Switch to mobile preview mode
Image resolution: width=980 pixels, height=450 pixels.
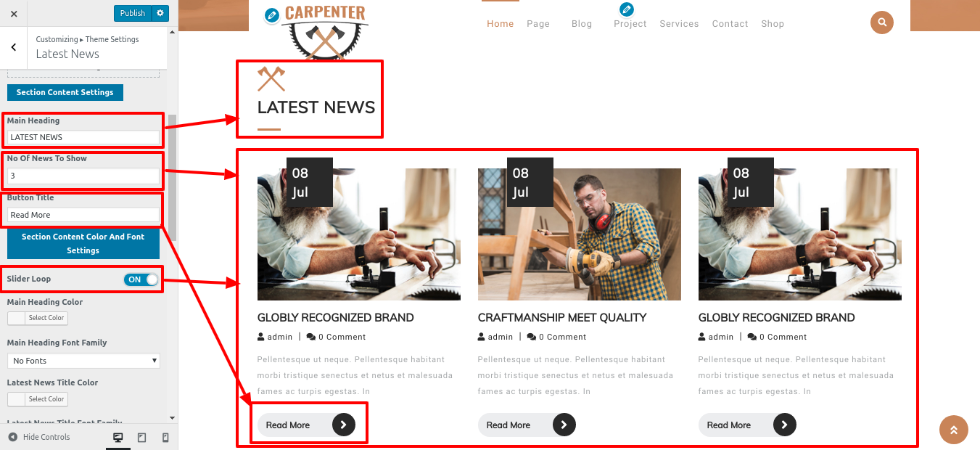165,438
